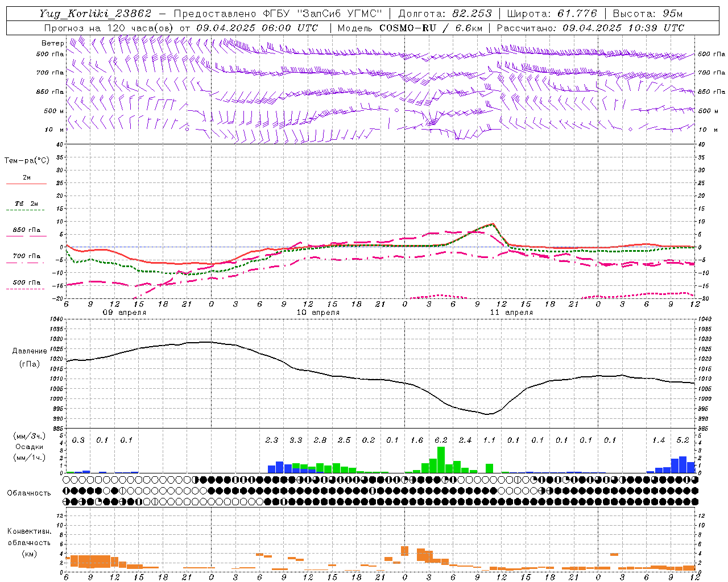Image resolution: width=728 pixels, height=582 pixels.
Task: Click the '09 апреля' date label
Action: point(125,313)
